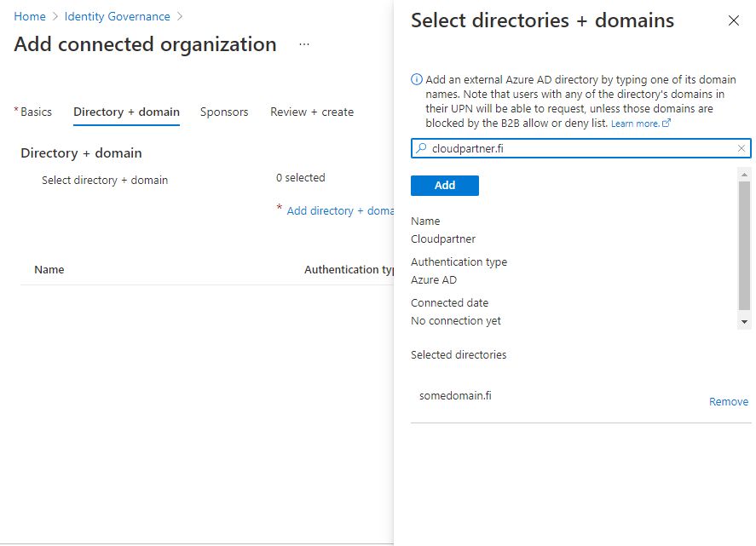Clear the cloudpartner.fi search text
This screenshot has width=756, height=546.
coord(742,149)
